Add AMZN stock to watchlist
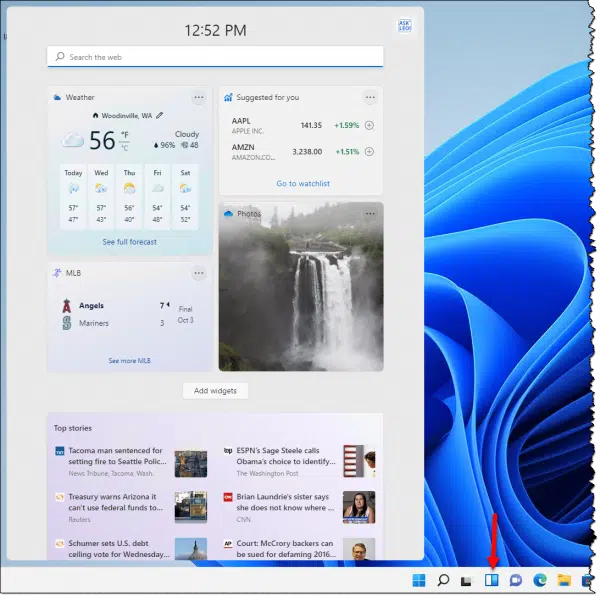 tap(369, 152)
